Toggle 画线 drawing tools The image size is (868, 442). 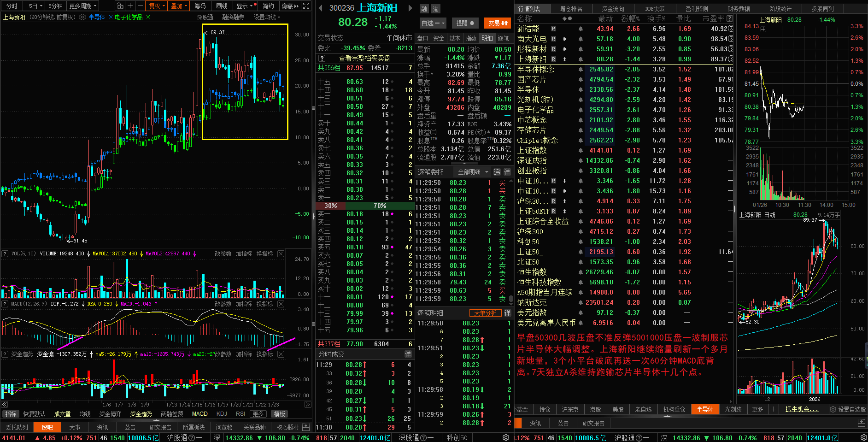[x=222, y=6]
